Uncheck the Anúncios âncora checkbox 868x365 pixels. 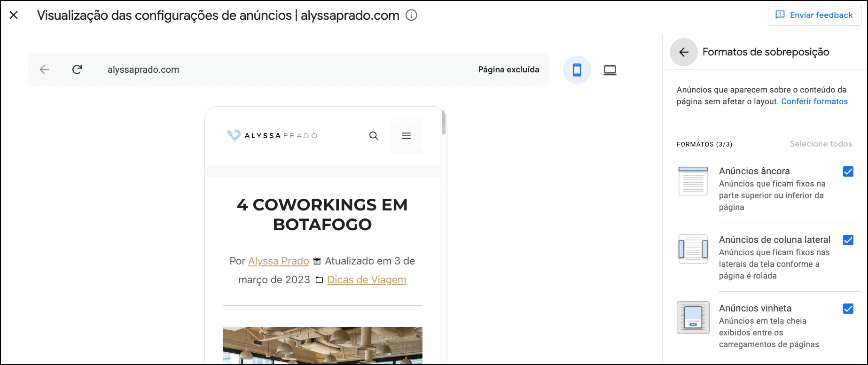848,171
